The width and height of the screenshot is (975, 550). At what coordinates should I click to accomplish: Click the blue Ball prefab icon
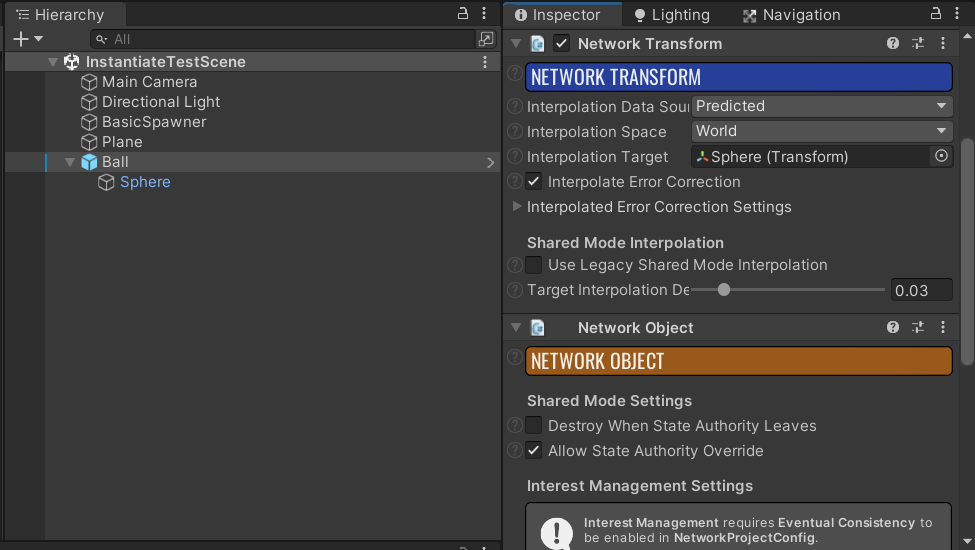pos(90,162)
